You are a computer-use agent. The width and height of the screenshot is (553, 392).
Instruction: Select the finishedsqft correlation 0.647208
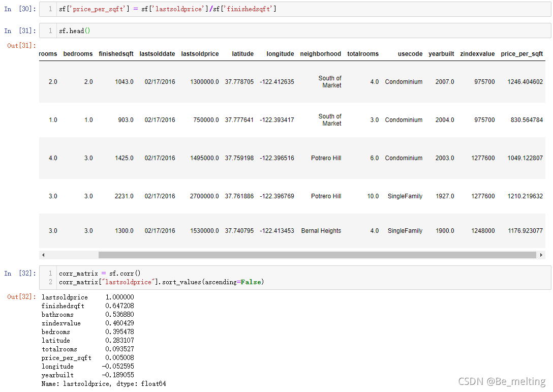click(119, 306)
